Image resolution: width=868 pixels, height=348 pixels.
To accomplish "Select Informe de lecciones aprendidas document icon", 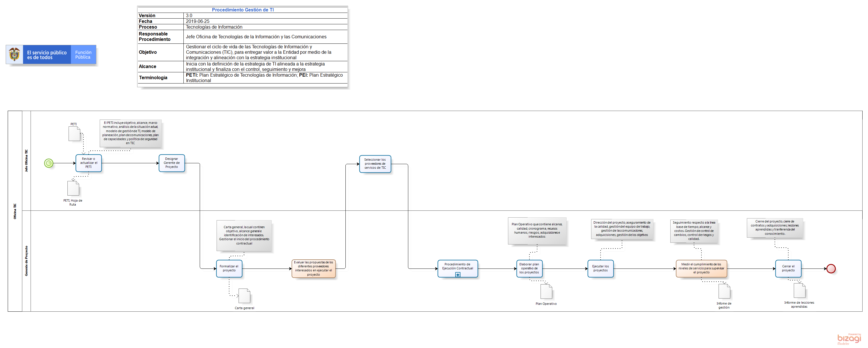I will point(799,290).
